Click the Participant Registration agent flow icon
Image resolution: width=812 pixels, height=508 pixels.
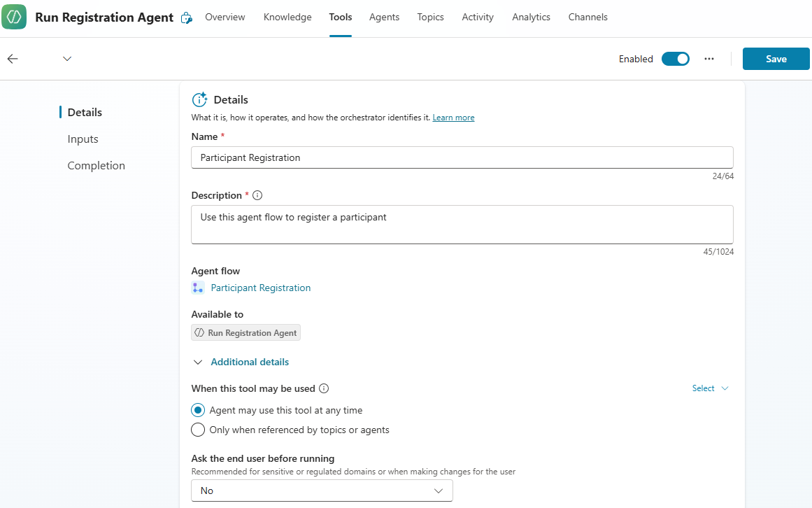coord(198,288)
